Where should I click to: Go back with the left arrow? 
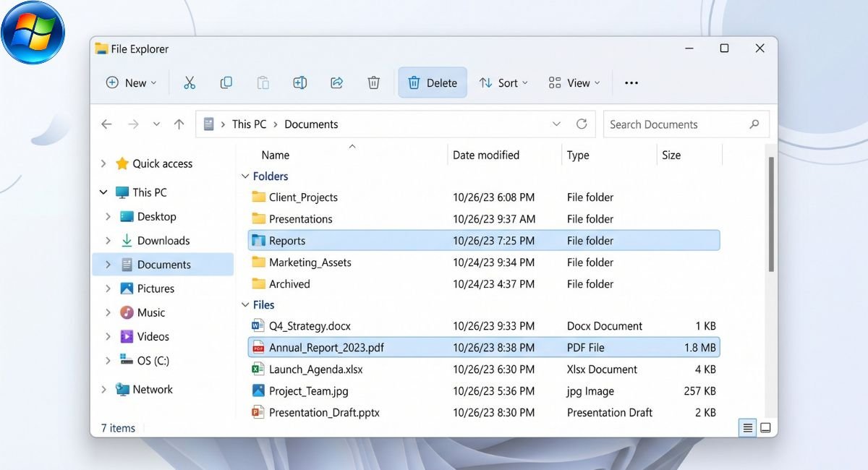coord(106,124)
